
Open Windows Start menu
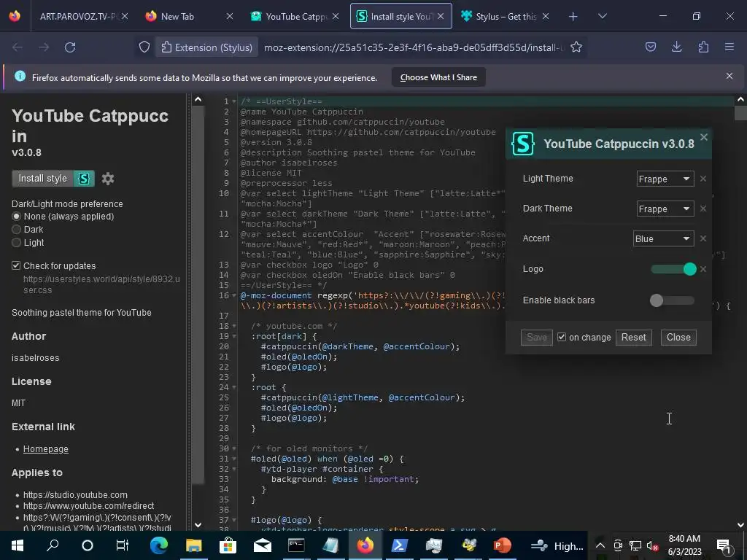tap(18, 545)
